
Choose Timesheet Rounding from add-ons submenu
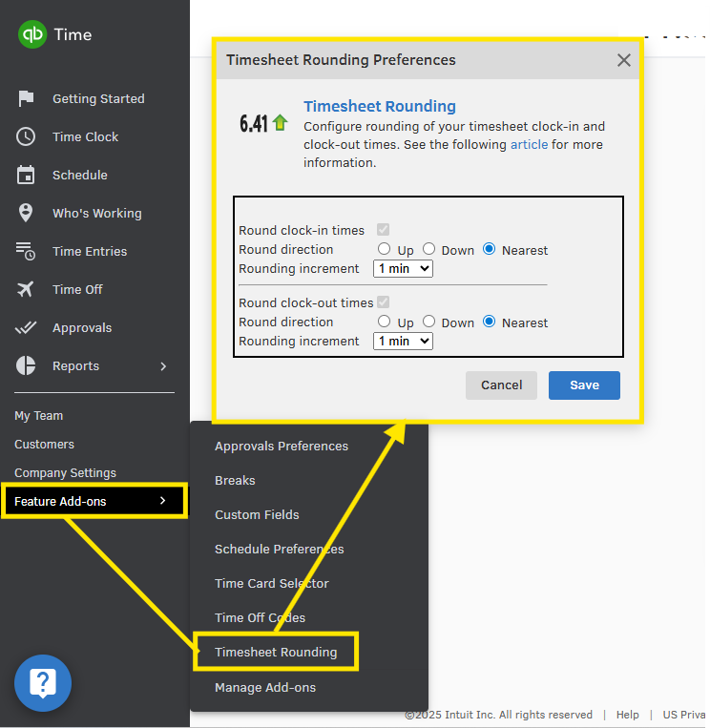click(276, 653)
